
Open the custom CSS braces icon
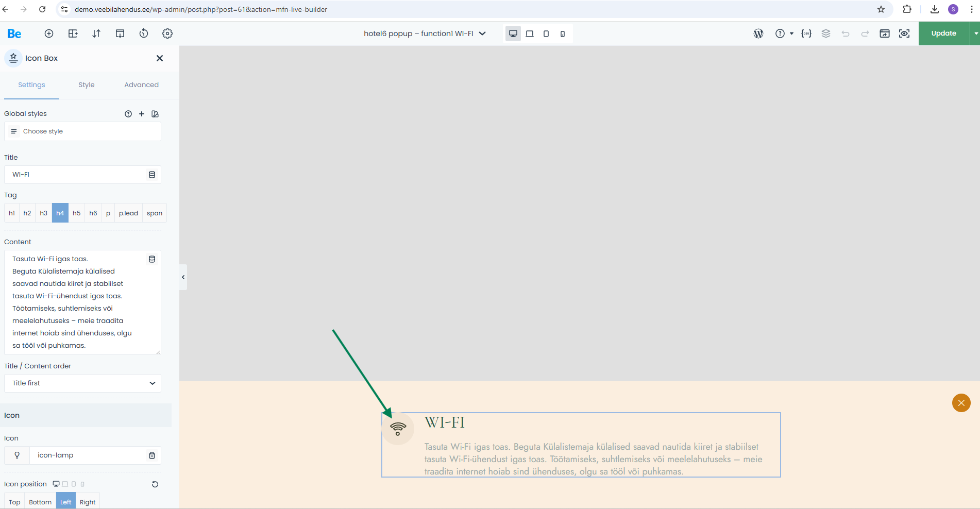806,33
